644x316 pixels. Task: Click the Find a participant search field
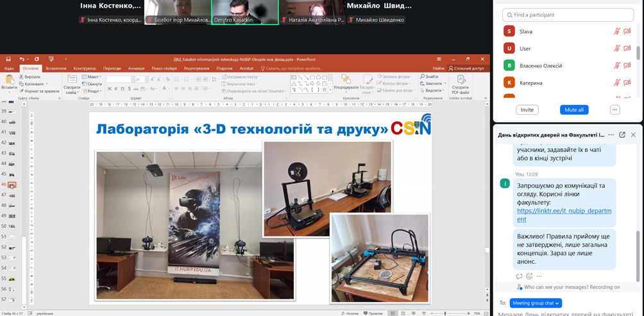568,15
